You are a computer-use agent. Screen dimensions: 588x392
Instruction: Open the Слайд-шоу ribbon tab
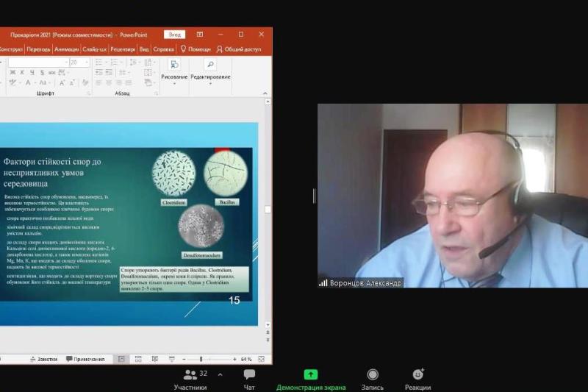coord(95,49)
